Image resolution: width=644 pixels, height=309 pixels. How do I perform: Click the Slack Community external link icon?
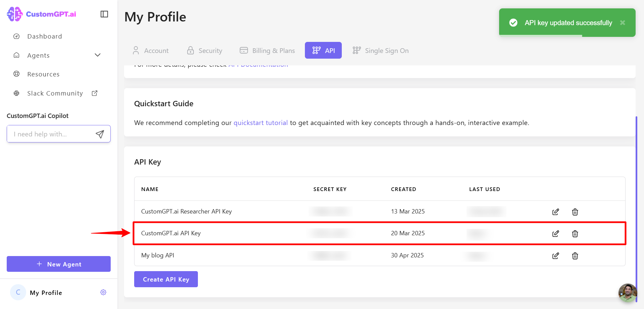pyautogui.click(x=95, y=93)
